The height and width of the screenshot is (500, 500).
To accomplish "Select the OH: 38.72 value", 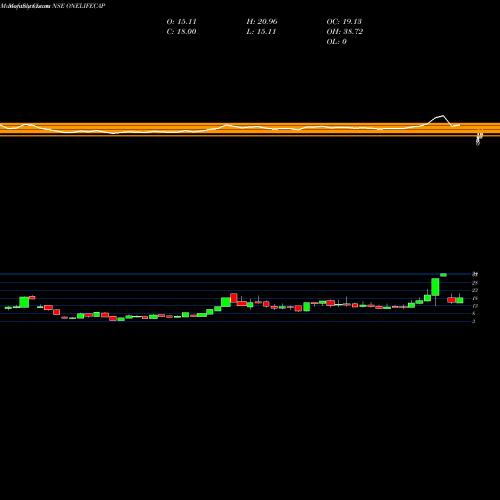I will [345, 32].
